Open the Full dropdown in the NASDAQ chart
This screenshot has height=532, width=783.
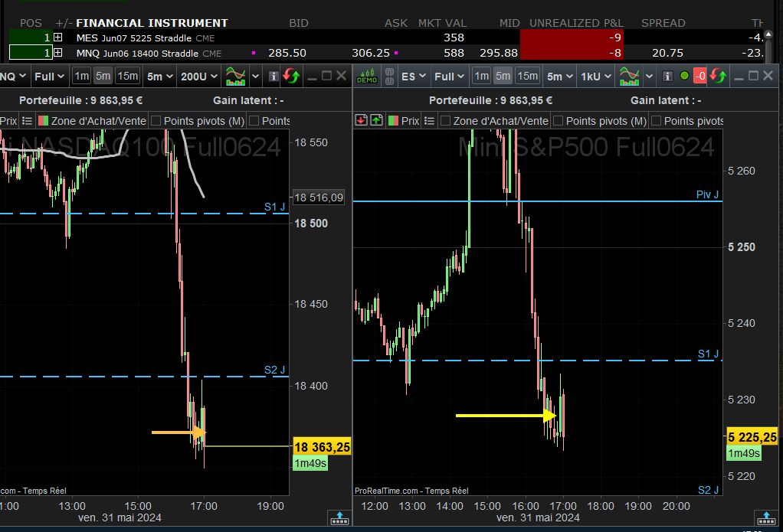pos(50,77)
